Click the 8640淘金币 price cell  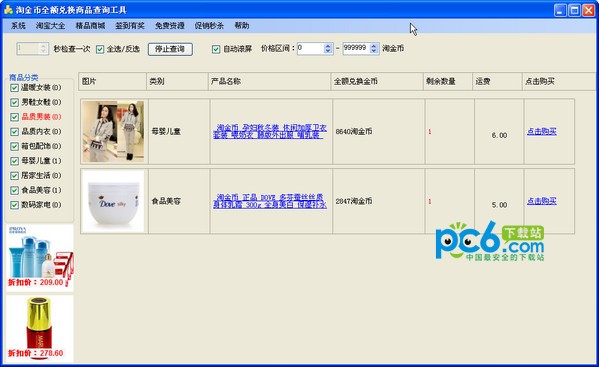[x=379, y=131]
